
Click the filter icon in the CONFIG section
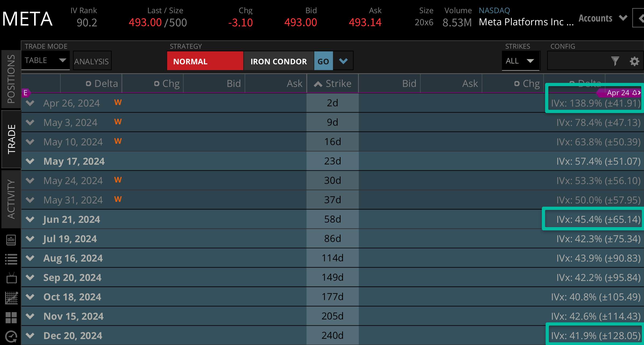point(616,61)
